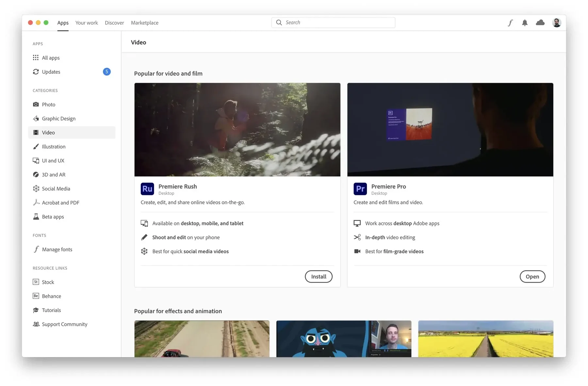
Task: Select All apps in sidebar
Action: (72, 58)
